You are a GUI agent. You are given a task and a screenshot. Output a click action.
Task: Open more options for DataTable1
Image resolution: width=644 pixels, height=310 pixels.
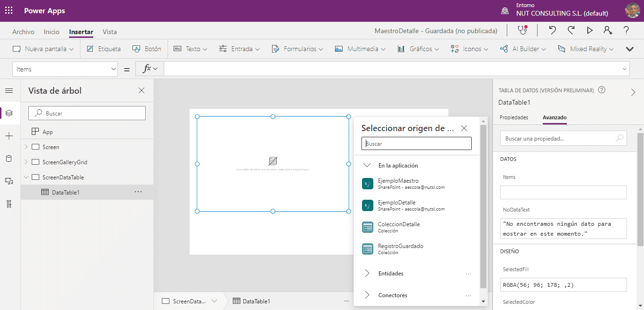[138, 192]
